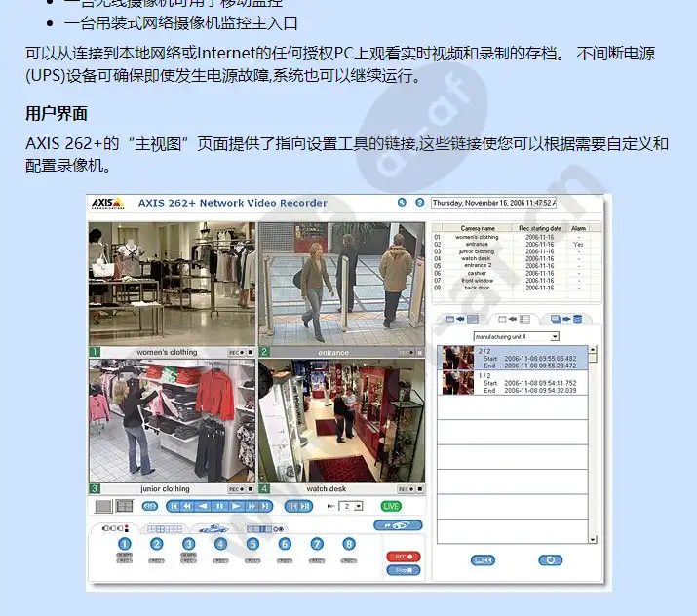Stop recording on watch desk tile

[x=420, y=489]
